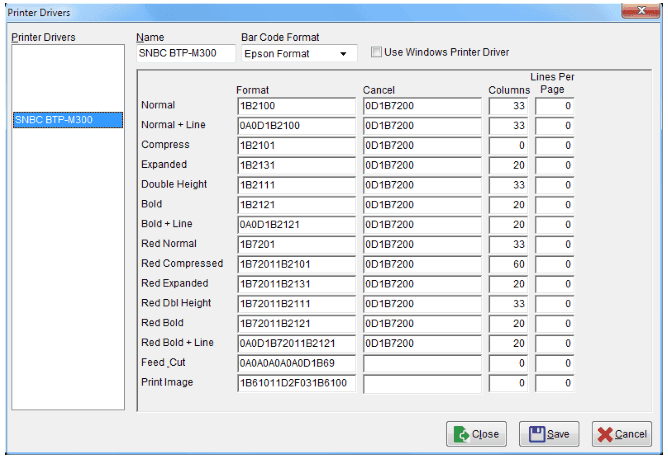Click the Cancel button with red X
The image size is (668, 460).
click(621, 434)
